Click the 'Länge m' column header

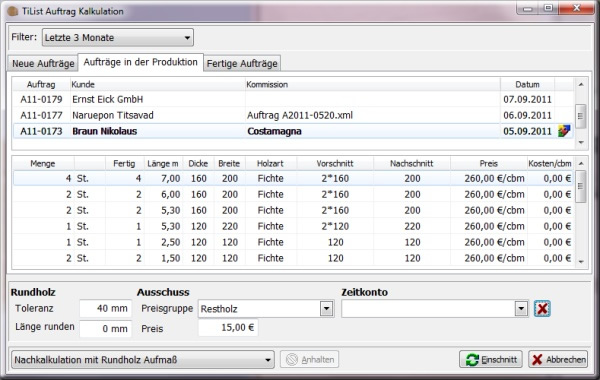click(163, 163)
